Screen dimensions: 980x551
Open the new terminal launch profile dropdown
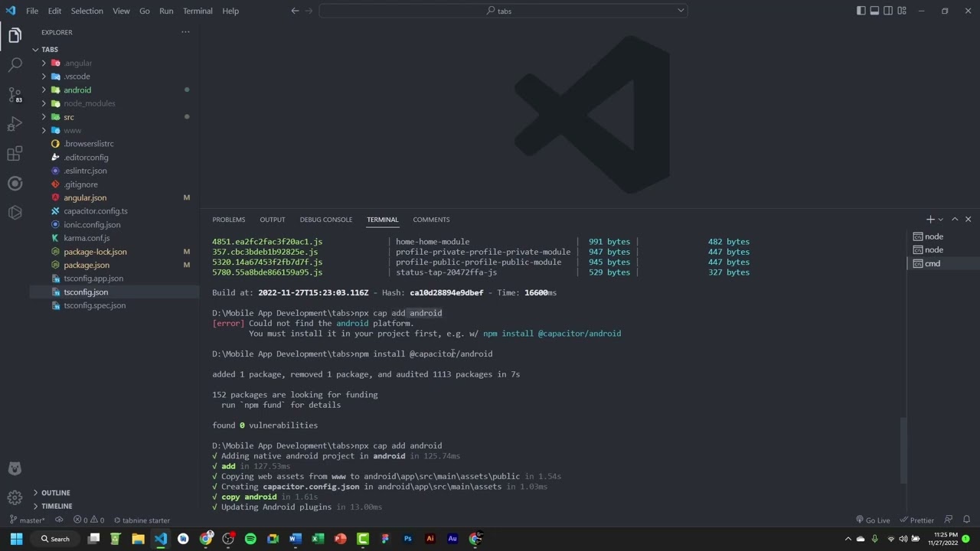pos(941,220)
